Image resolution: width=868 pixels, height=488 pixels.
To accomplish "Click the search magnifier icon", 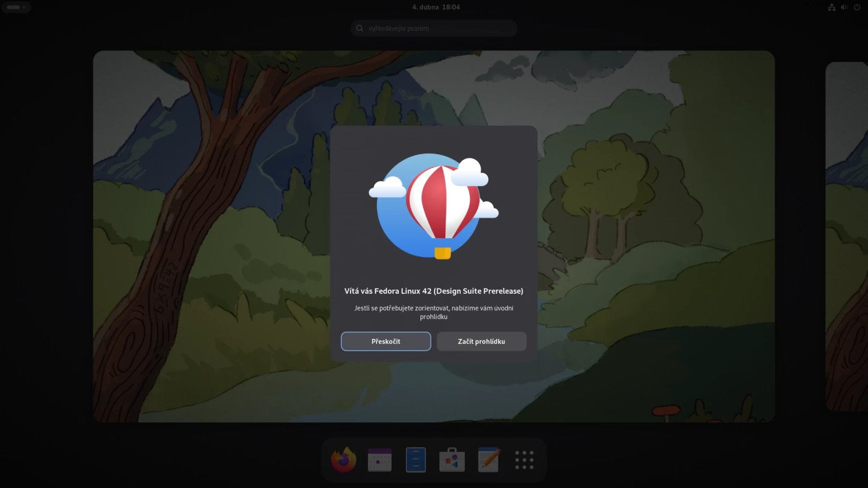I will 360,28.
